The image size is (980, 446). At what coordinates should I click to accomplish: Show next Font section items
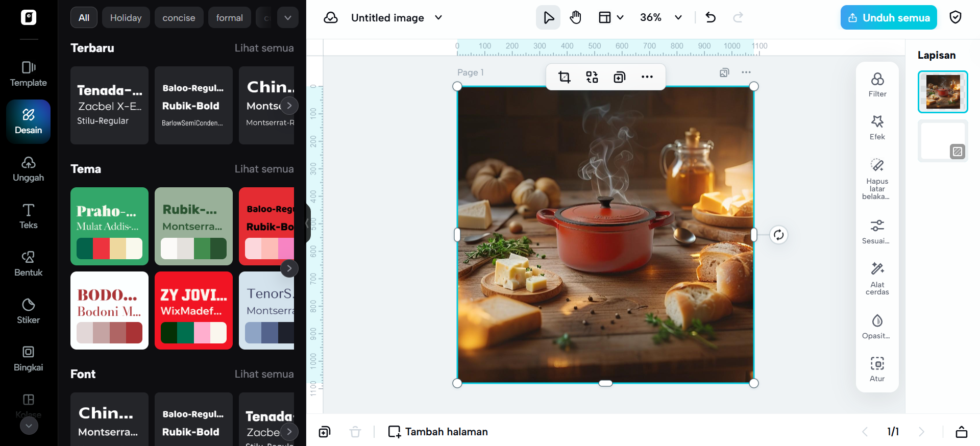click(x=289, y=432)
